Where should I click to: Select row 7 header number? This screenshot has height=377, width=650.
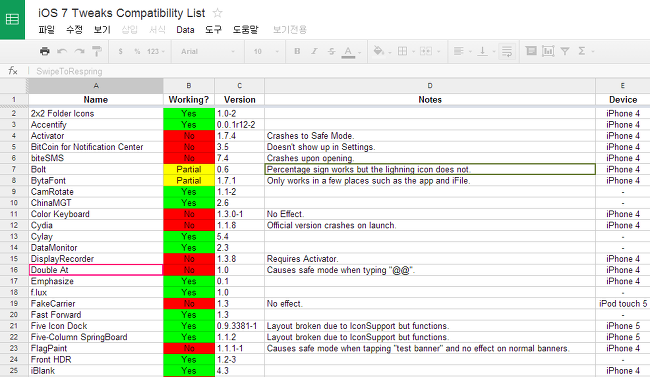pyautogui.click(x=14, y=169)
